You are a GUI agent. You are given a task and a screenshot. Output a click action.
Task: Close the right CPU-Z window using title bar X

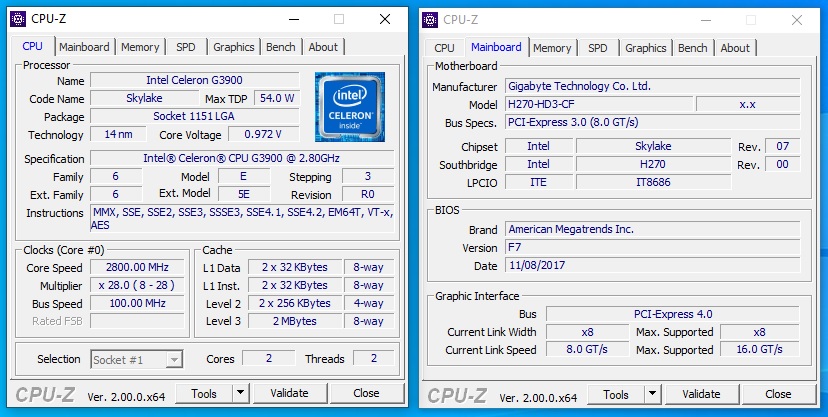click(797, 19)
